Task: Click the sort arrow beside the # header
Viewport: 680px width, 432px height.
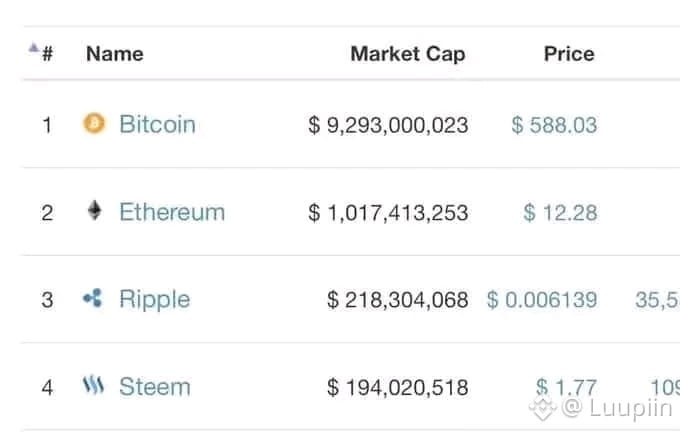Action: 33,47
